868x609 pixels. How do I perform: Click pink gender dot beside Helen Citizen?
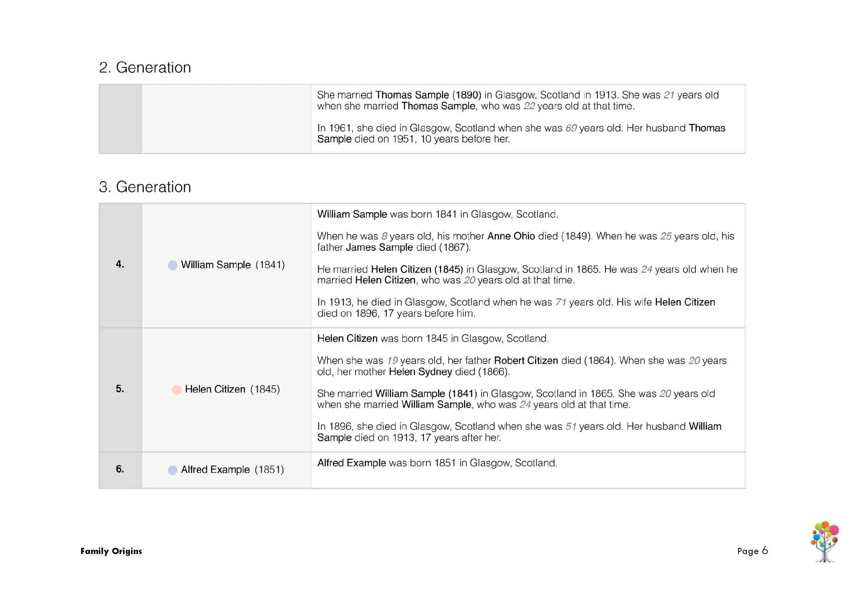(x=176, y=389)
